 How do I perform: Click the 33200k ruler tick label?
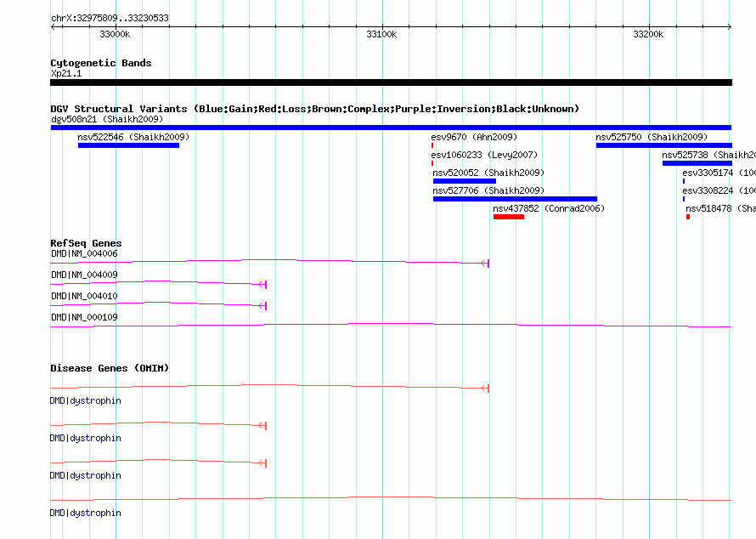[648, 34]
